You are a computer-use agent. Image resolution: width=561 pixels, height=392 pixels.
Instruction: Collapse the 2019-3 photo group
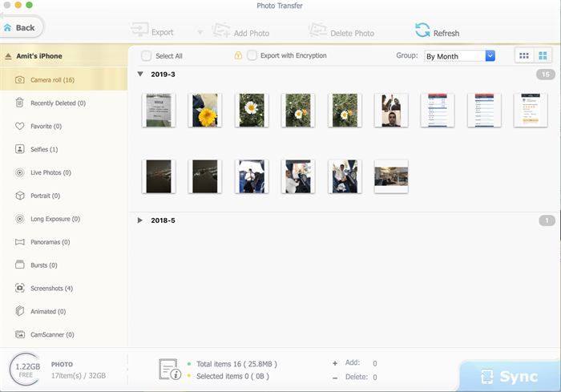(x=140, y=74)
